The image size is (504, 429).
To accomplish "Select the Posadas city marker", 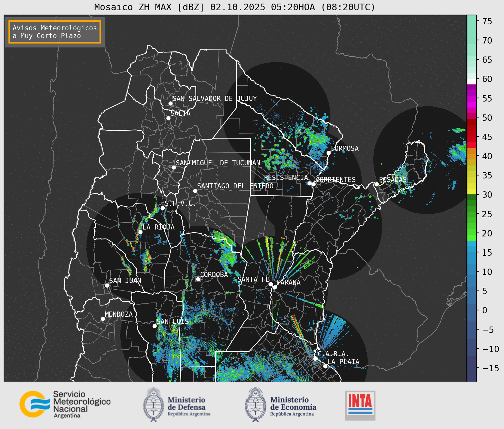I will click(377, 184).
